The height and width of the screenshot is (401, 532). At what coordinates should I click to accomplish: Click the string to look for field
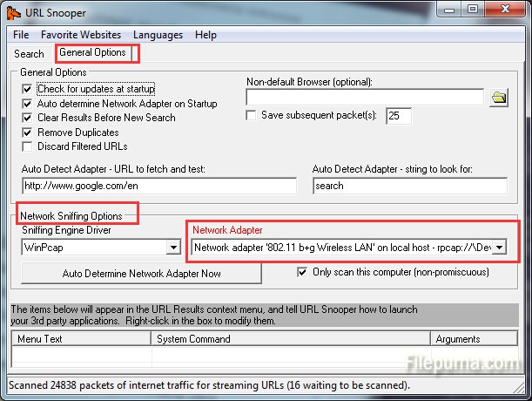click(408, 186)
